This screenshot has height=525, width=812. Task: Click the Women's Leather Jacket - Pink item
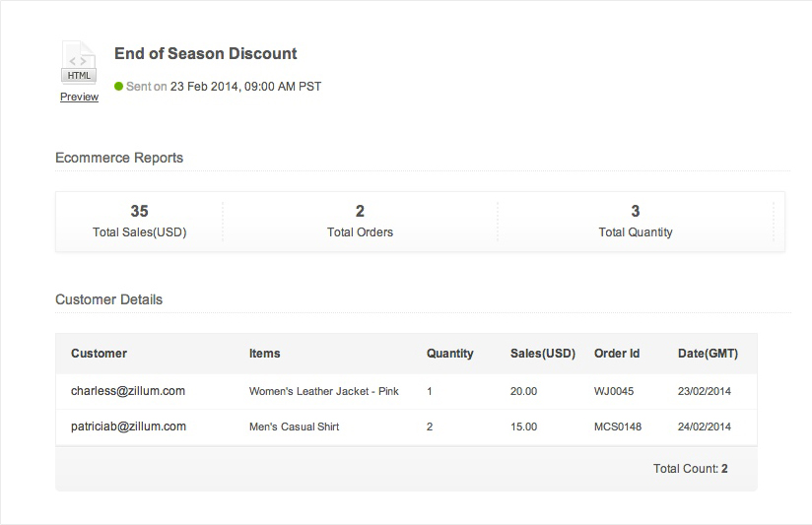(324, 391)
